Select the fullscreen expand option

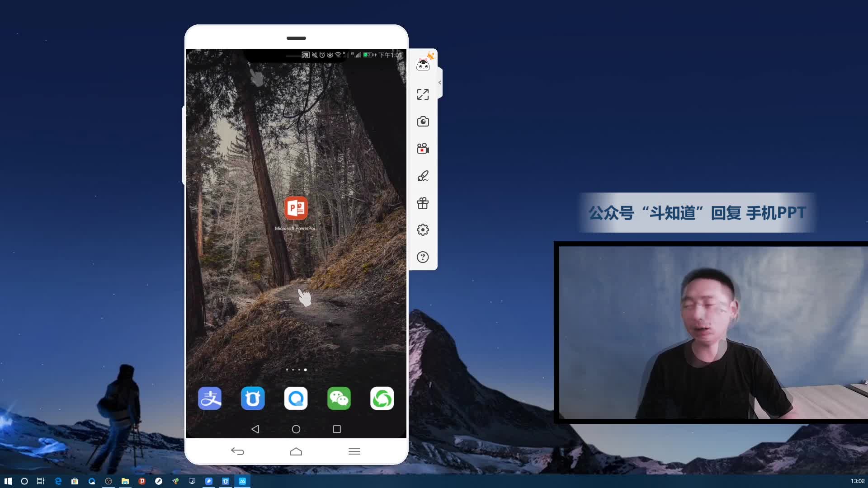tap(423, 94)
